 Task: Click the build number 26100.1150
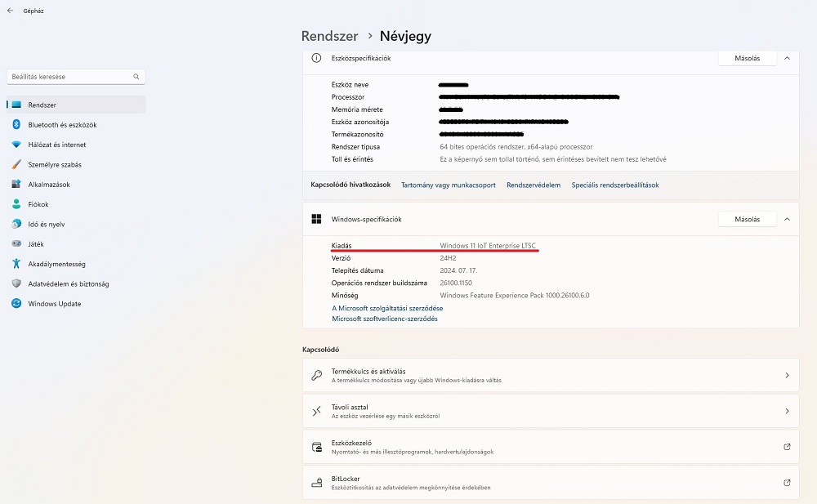[x=456, y=283]
